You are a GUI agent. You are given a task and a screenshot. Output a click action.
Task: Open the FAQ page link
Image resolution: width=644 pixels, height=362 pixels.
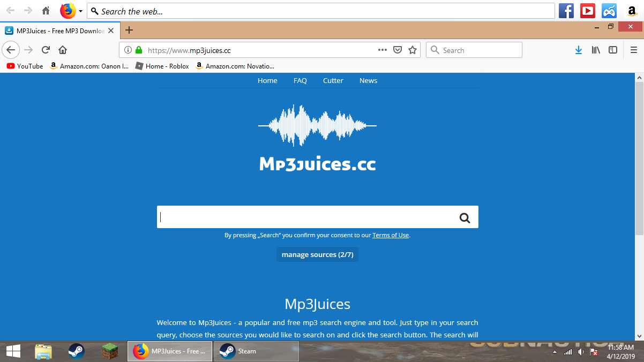(x=300, y=80)
